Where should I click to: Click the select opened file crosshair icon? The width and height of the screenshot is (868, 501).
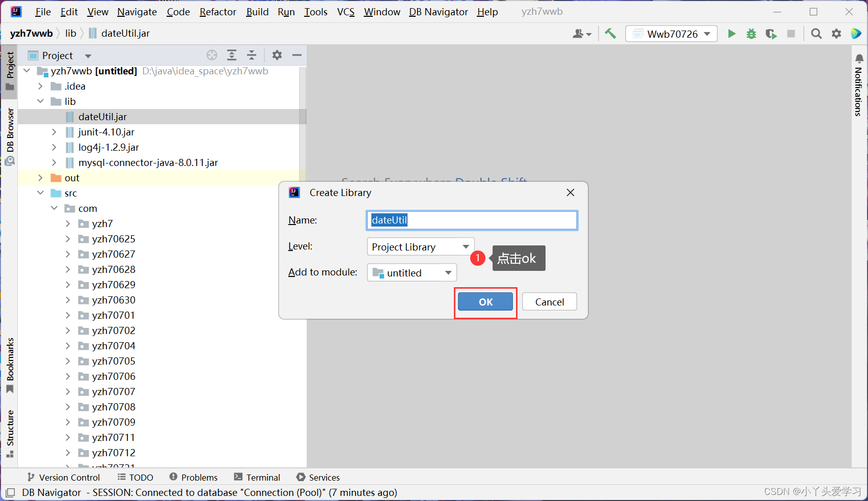tap(212, 55)
